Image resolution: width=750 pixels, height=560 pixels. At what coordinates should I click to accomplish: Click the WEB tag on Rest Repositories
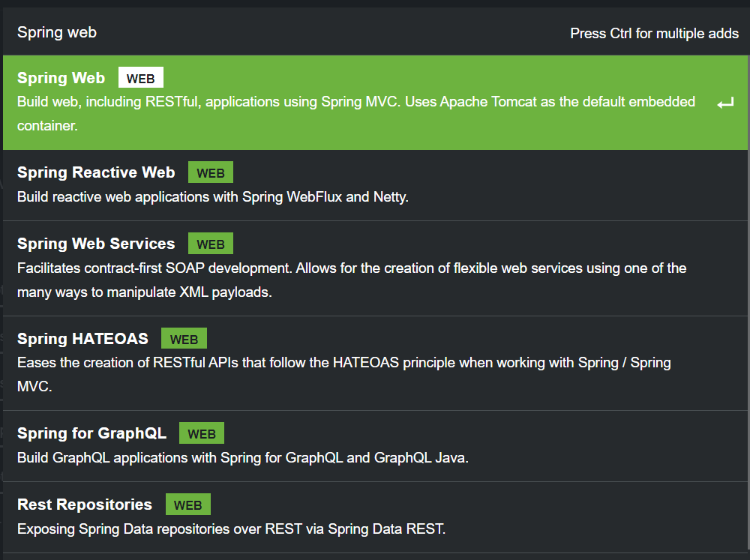[188, 505]
